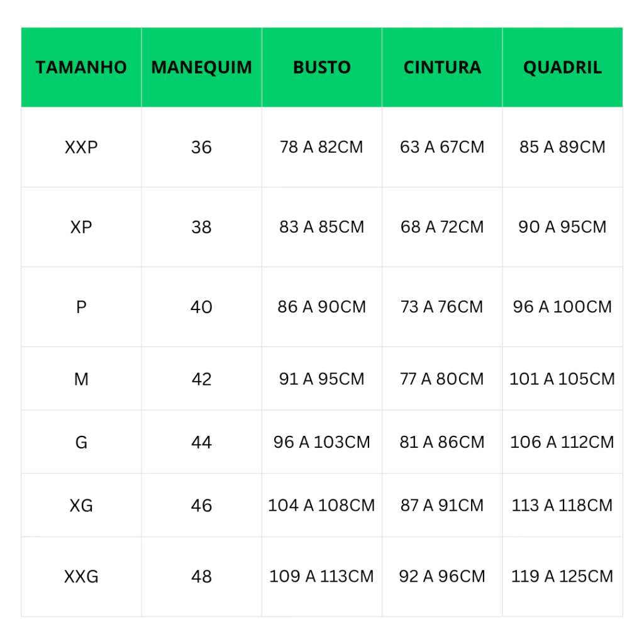Image resolution: width=644 pixels, height=644 pixels.
Task: Select the XXG size cell
Action: tap(81, 577)
